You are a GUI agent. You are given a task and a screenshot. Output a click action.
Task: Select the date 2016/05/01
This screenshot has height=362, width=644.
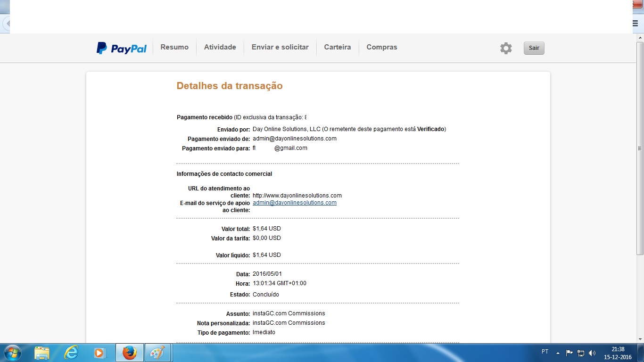(x=267, y=274)
